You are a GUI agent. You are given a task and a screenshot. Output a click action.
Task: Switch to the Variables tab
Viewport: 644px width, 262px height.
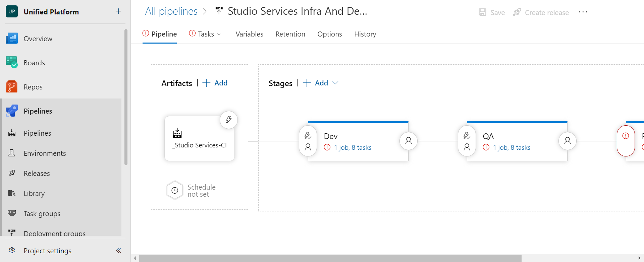tap(250, 34)
